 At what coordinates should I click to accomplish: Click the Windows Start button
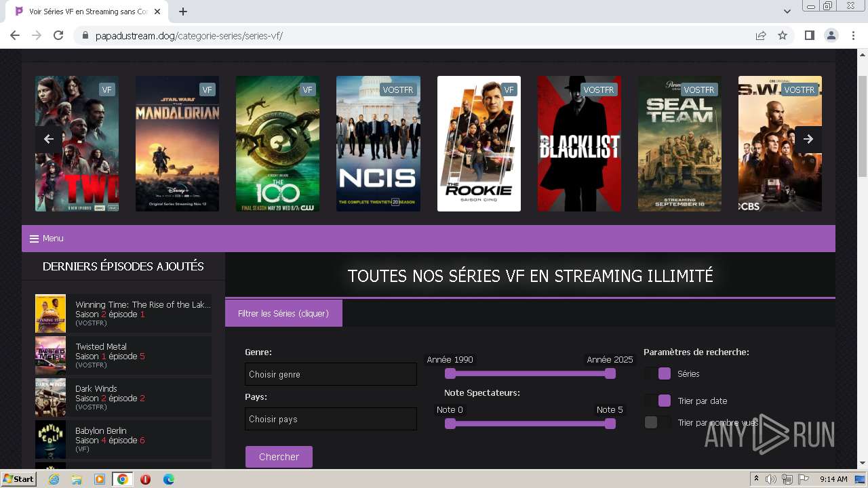point(18,479)
